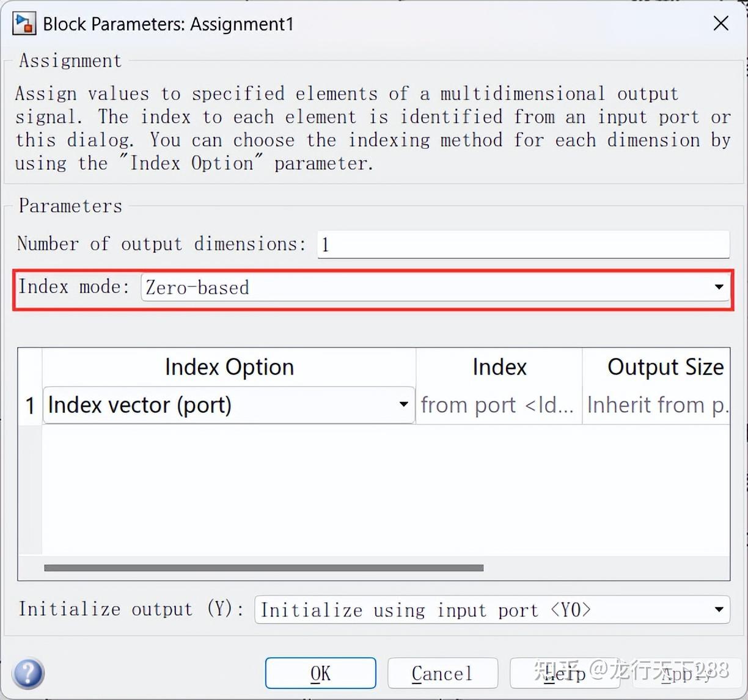Click the horizontal scrollbar in the table

pos(263,567)
